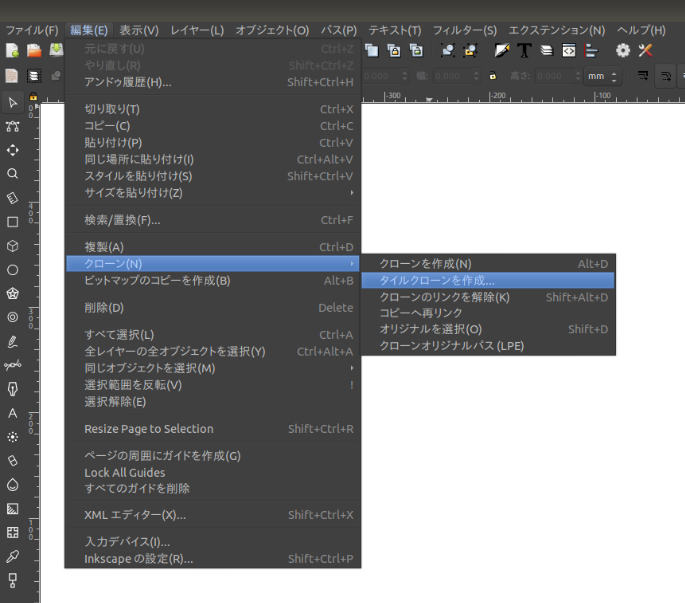Viewport: 685px width, 603px height.
Task: Choose コピーへ再リンク entry
Action: pyautogui.click(x=488, y=313)
